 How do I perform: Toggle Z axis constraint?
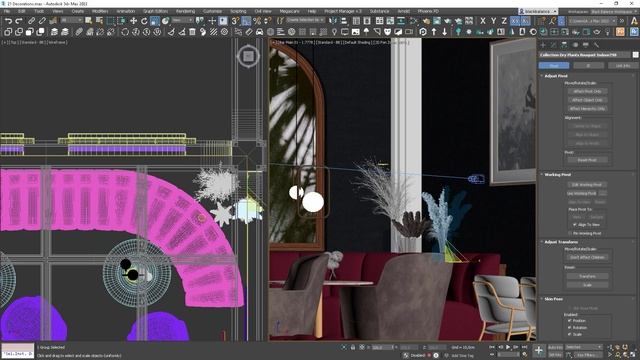[504, 20]
